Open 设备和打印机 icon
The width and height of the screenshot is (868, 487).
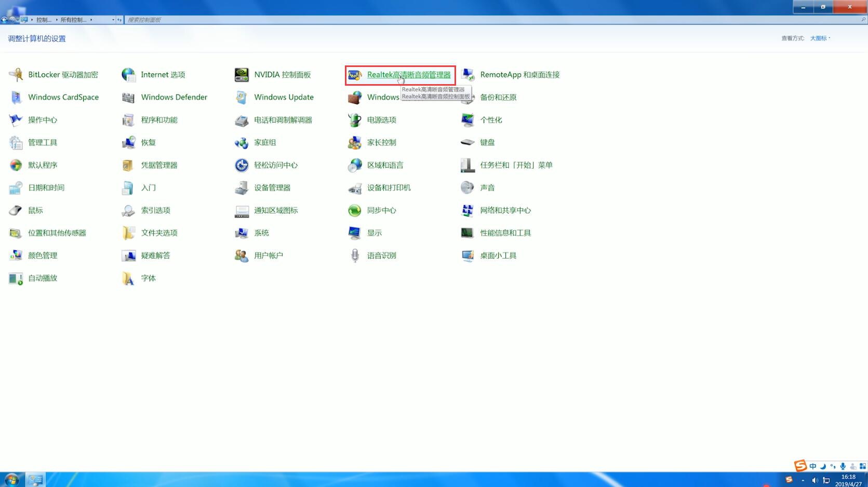point(355,187)
